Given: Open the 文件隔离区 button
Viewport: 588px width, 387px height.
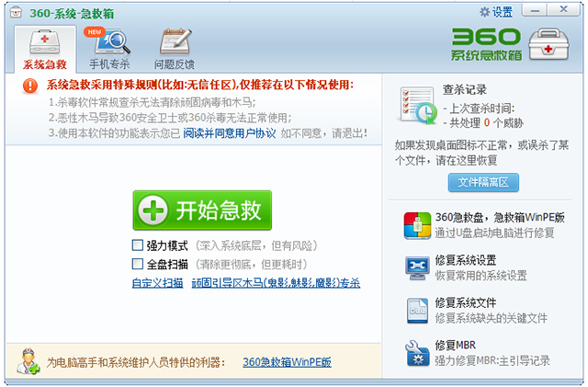Looking at the screenshot, I should tap(483, 182).
